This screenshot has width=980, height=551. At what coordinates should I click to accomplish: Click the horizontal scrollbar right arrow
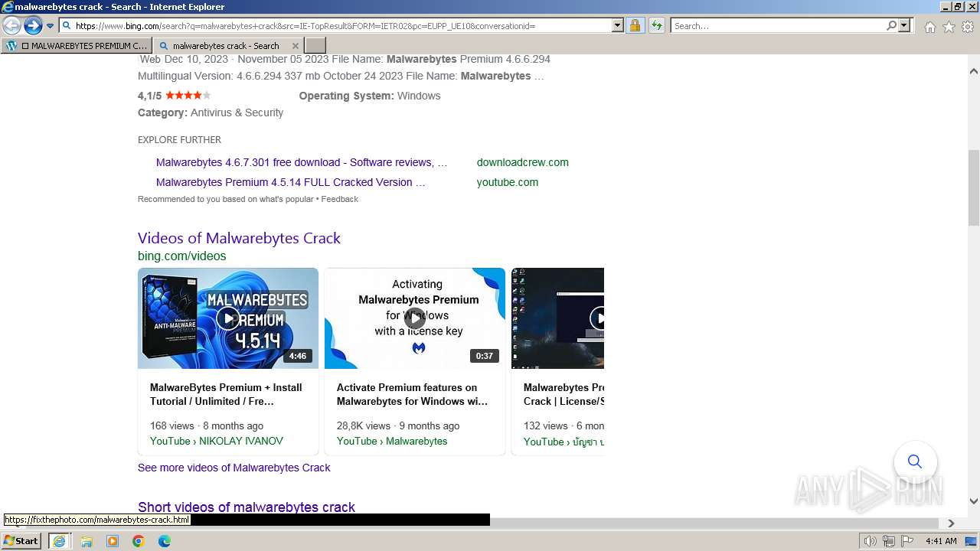tap(951, 523)
